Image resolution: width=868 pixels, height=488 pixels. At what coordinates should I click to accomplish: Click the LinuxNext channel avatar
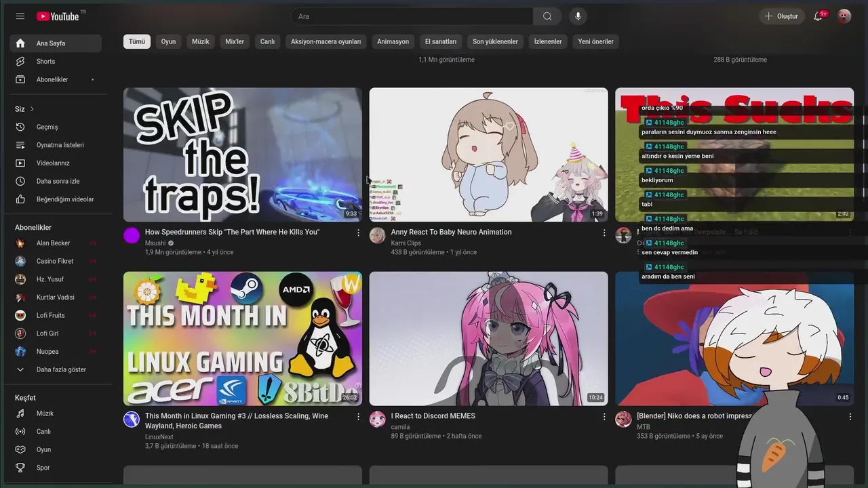[132, 420]
